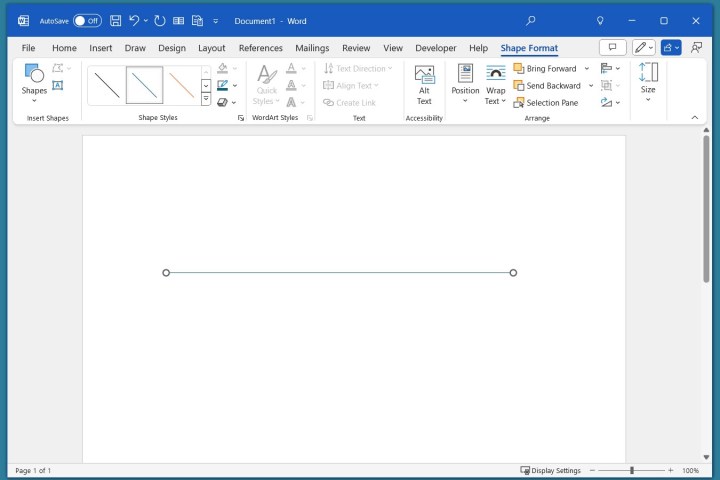Click the zoom slider handle
Viewport: 720px width, 480px height.
[631, 470]
